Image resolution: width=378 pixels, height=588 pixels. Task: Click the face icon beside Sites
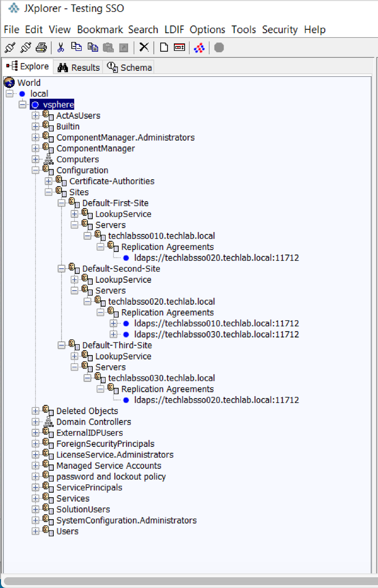point(61,192)
